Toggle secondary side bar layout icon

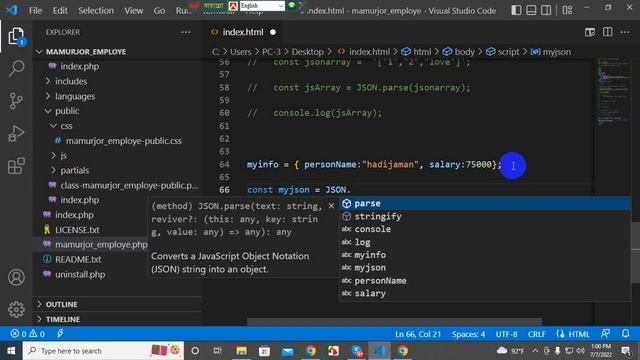pyautogui.click(x=546, y=10)
